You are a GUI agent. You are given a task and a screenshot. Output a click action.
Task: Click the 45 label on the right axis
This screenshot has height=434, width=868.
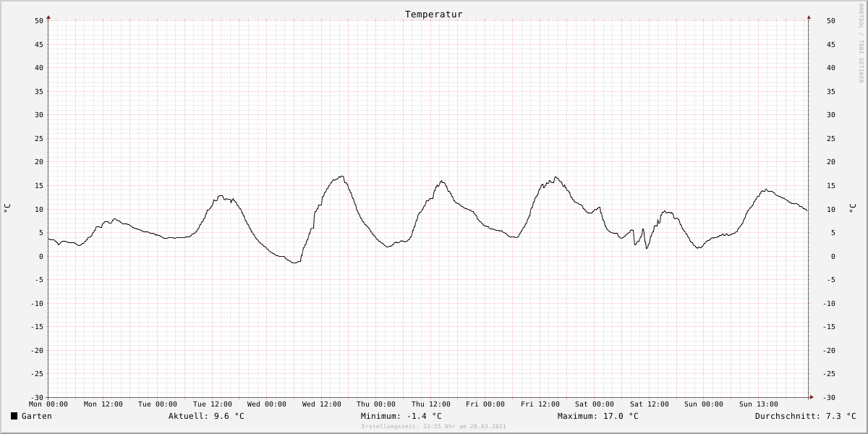pyautogui.click(x=831, y=45)
